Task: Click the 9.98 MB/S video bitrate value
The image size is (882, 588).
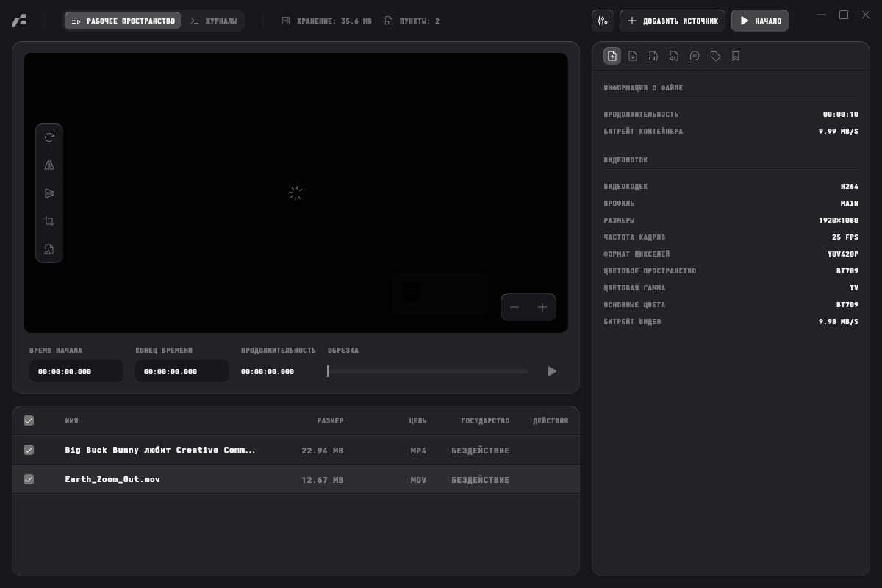Action: pos(839,322)
